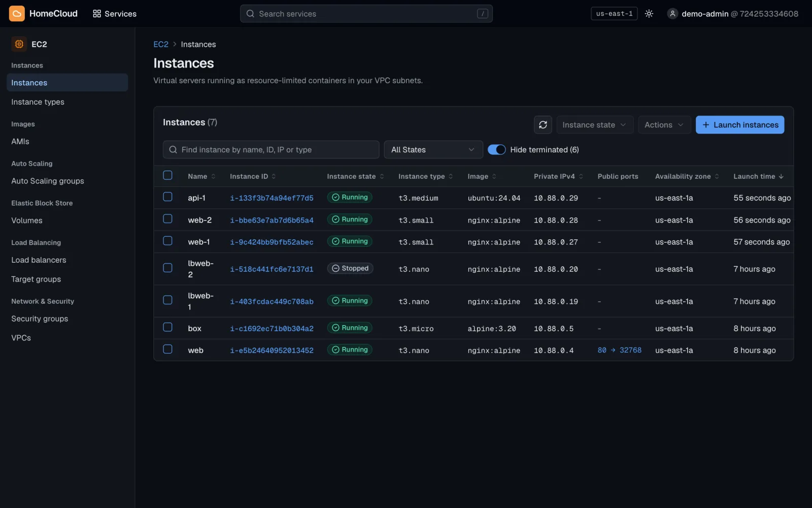Sort by Availability zone column arrows
The image size is (812, 508).
click(x=717, y=177)
